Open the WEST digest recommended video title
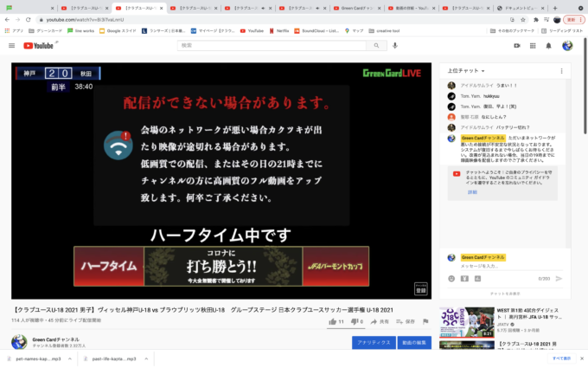 click(529, 313)
